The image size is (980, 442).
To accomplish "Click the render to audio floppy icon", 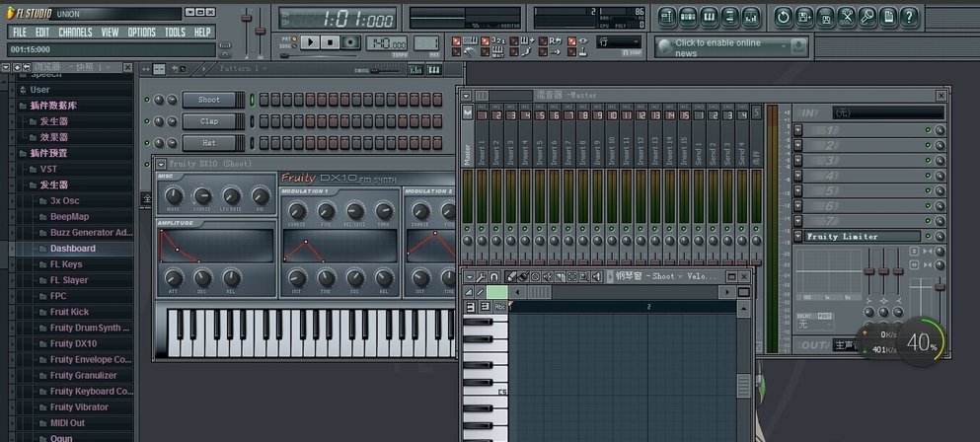I will 825,17.
